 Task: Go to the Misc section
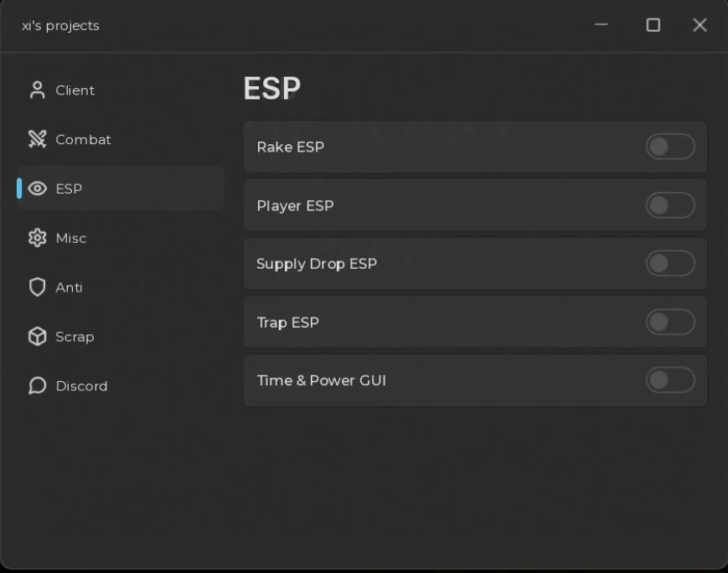point(71,238)
